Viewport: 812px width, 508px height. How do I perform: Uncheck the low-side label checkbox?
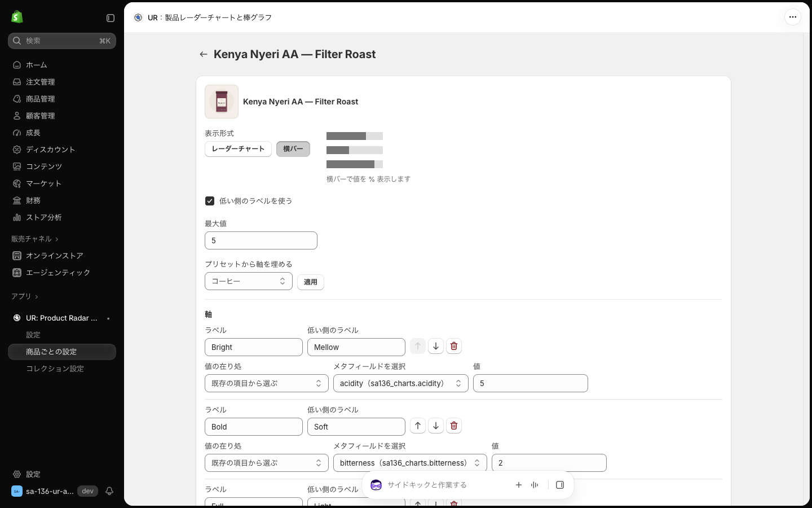210,201
